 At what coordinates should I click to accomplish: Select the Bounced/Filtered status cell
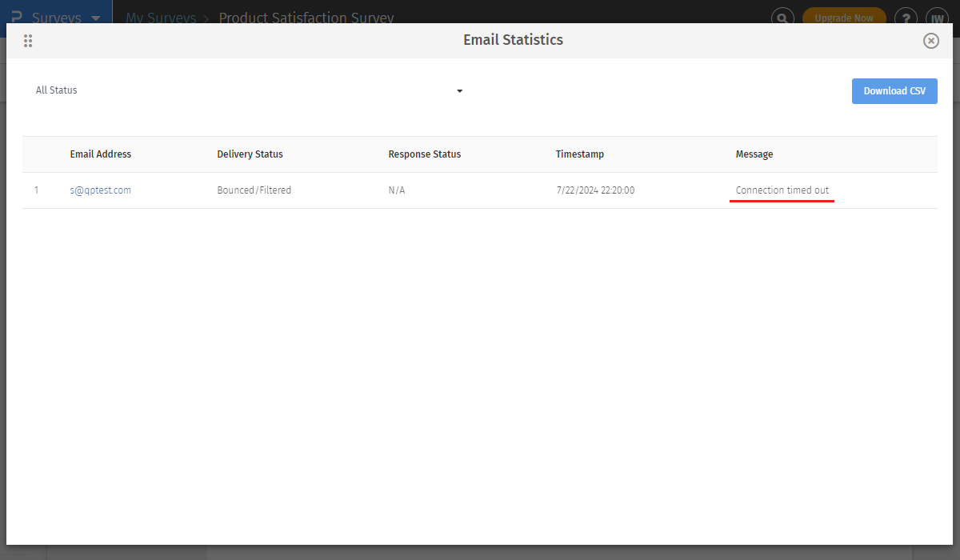click(254, 190)
